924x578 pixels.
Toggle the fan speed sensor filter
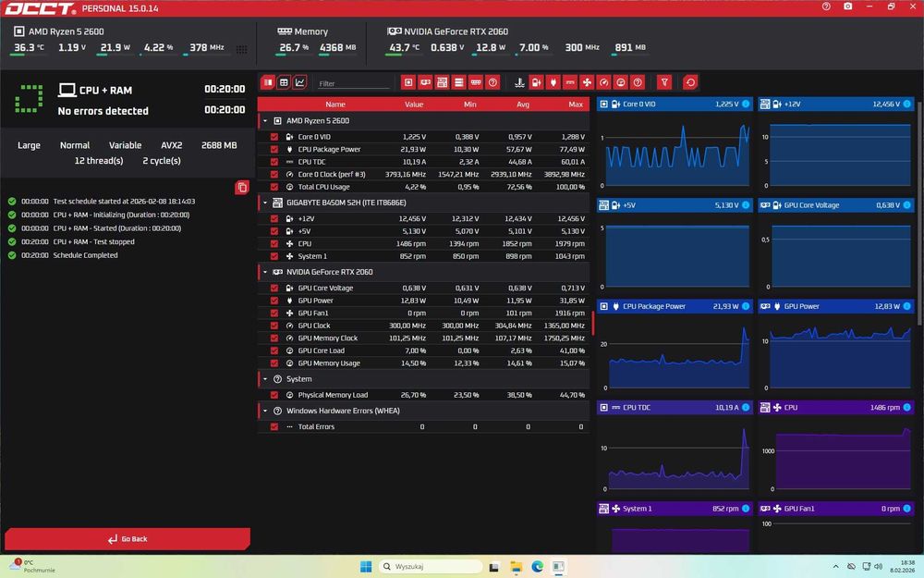click(587, 82)
